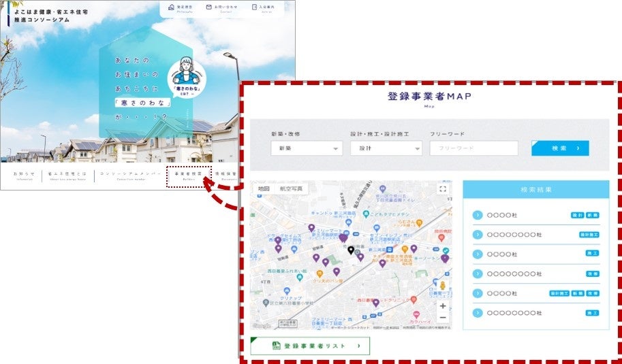Switch the map to 航空写真 view

click(291, 188)
